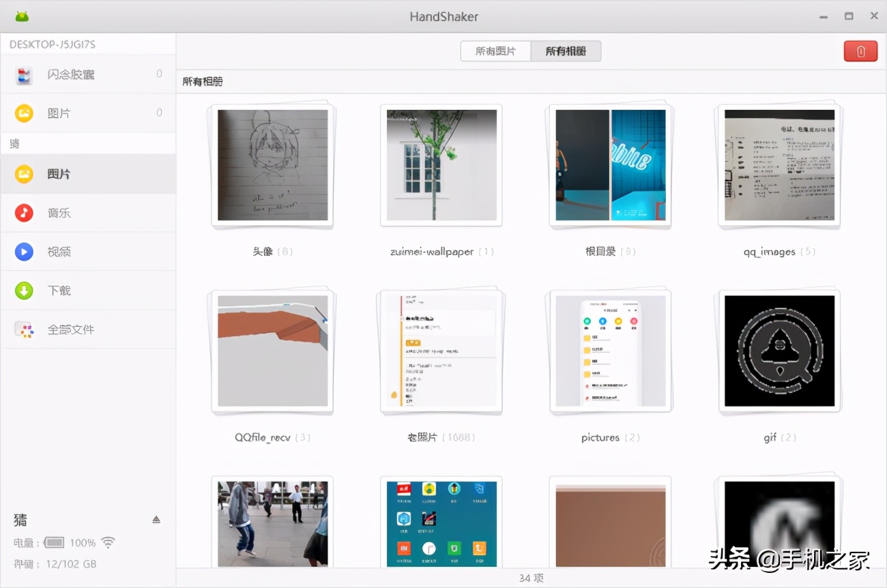Open the gif album thumbnail
Screen dimensions: 887x588
[x=779, y=351]
